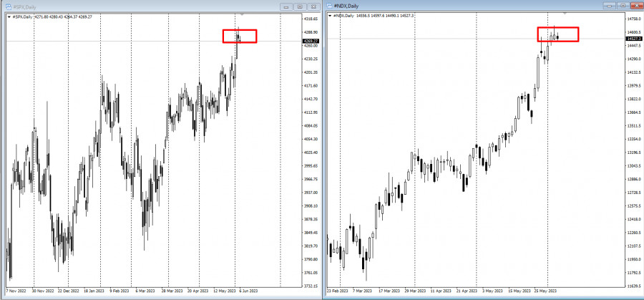Click NDX price level 14447.5
The image size is (644, 300).
point(635,45)
